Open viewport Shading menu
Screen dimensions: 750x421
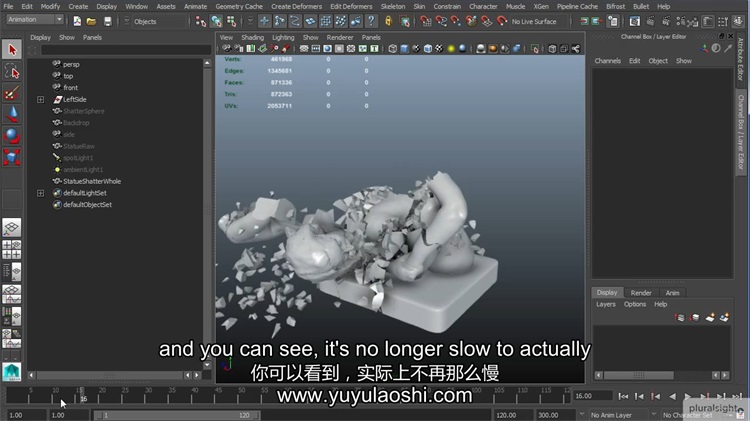(x=252, y=37)
